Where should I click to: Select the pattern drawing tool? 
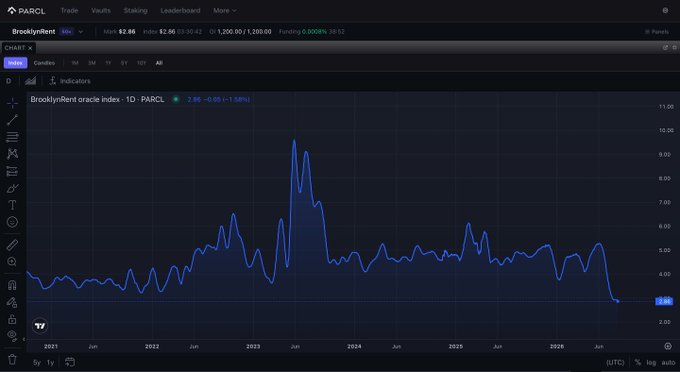coord(12,153)
